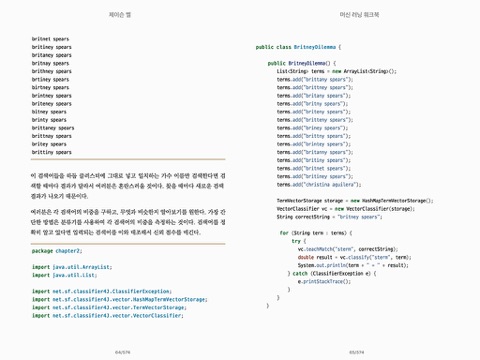The image size is (480, 360).
Task: Click the "package chapter2;" code line
Action: point(57,251)
